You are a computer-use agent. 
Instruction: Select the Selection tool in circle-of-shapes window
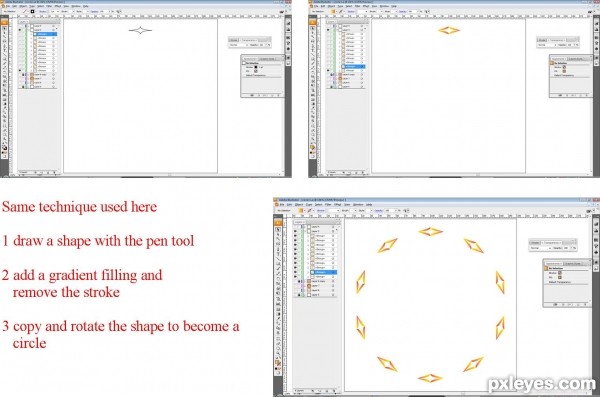tap(278, 230)
